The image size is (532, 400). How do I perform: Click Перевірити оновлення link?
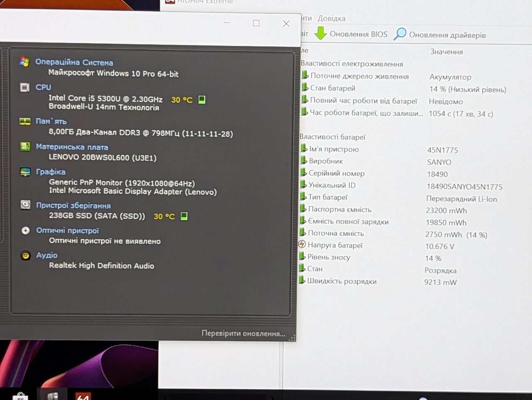(x=244, y=334)
